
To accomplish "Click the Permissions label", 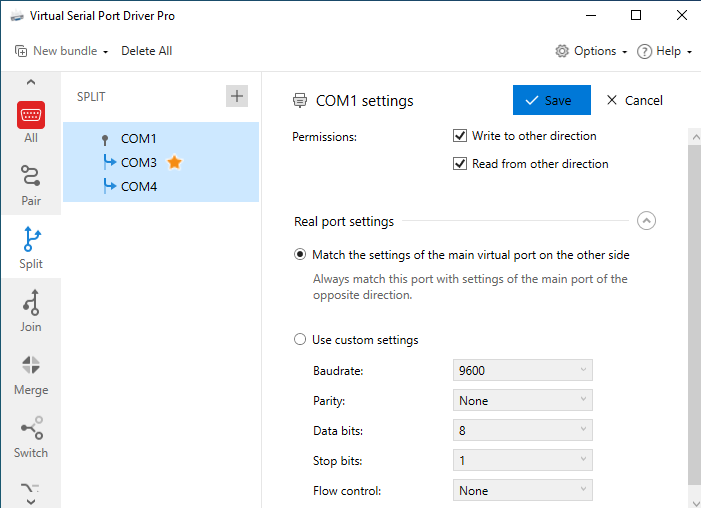I will (x=325, y=137).
